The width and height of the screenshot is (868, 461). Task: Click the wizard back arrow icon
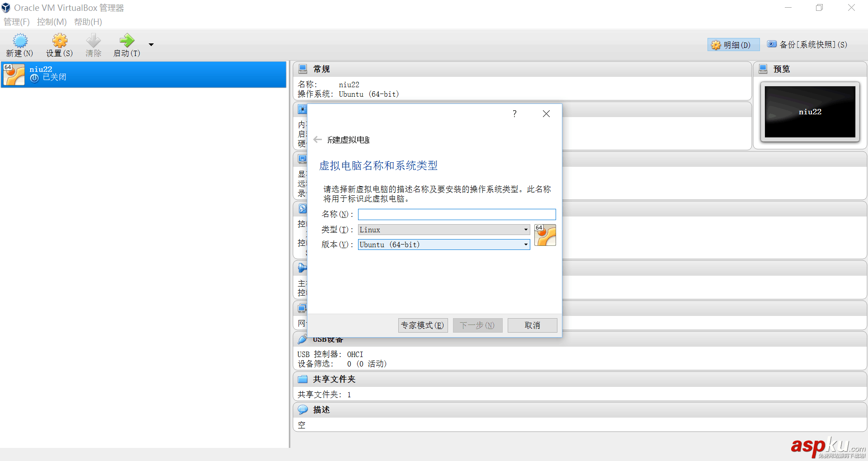coord(318,140)
